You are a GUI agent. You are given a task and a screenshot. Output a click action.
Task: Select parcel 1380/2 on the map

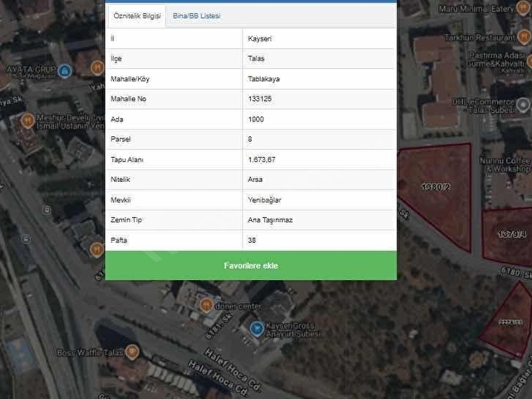point(441,190)
